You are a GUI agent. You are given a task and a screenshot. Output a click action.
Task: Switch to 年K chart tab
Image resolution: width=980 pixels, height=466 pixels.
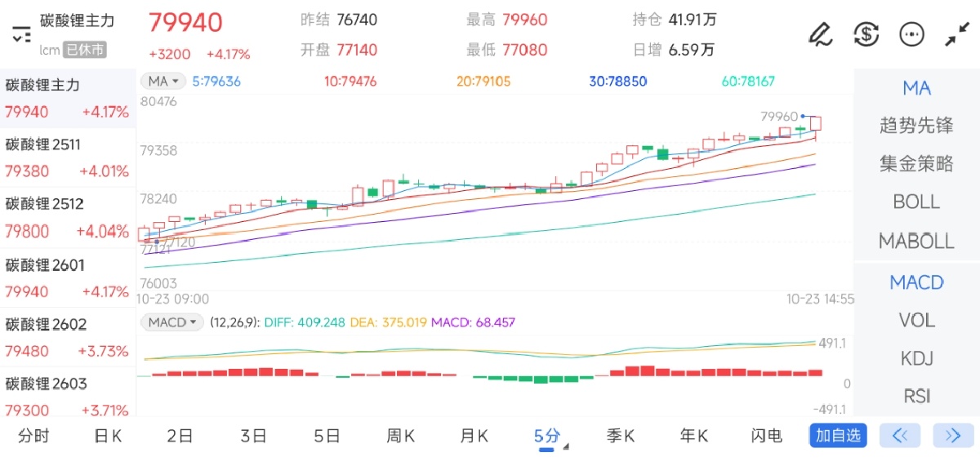[x=694, y=436]
